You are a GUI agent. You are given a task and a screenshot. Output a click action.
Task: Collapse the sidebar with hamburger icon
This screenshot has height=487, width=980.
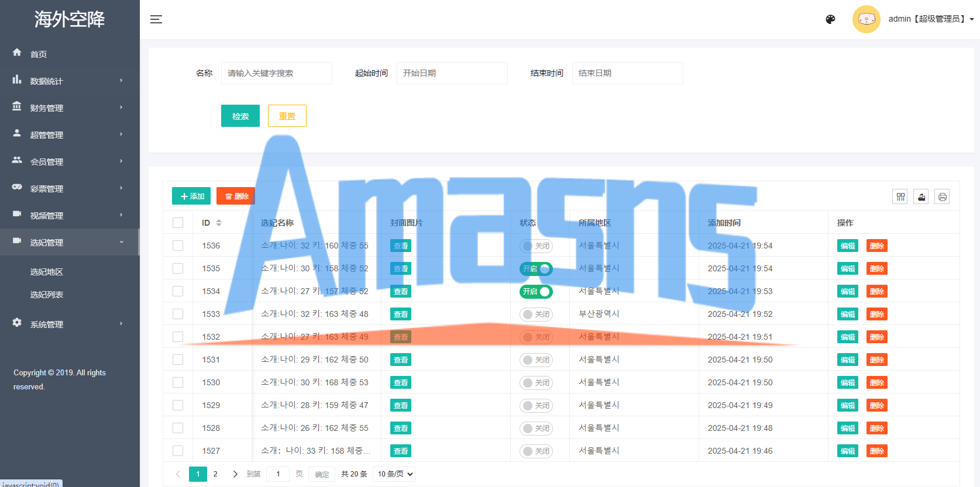coord(156,19)
